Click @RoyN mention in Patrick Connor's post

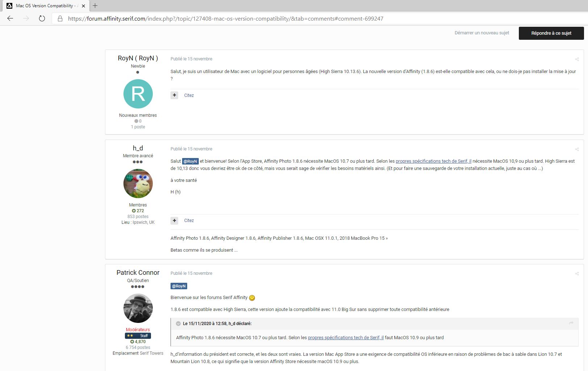[179, 286]
